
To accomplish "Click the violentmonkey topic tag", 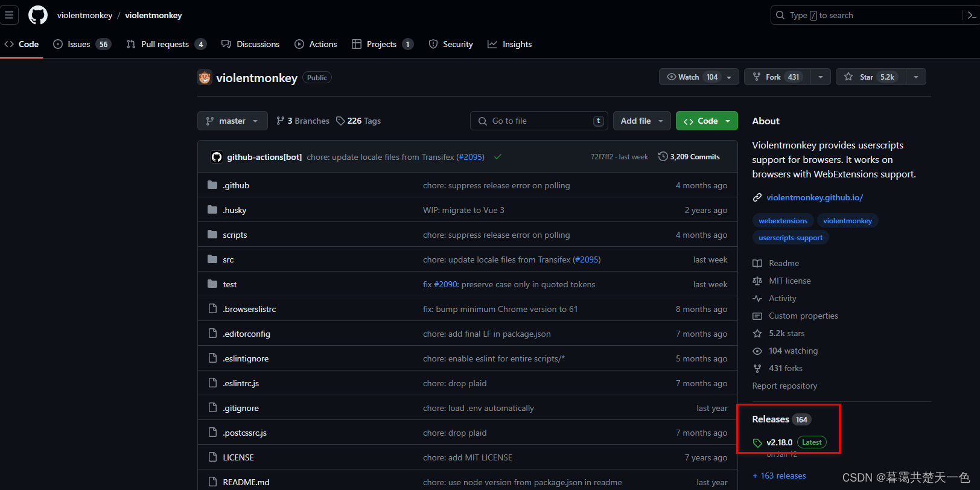I will [847, 221].
